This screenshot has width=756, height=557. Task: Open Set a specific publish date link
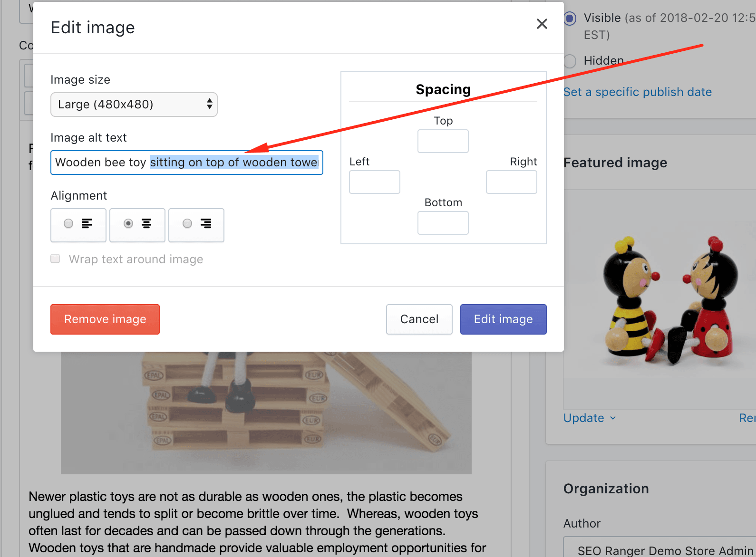[x=638, y=92]
